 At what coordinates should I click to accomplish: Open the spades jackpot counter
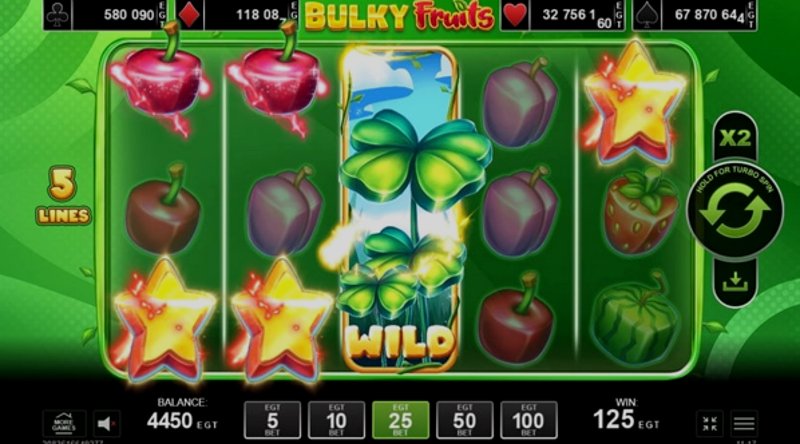pyautogui.click(x=695, y=15)
